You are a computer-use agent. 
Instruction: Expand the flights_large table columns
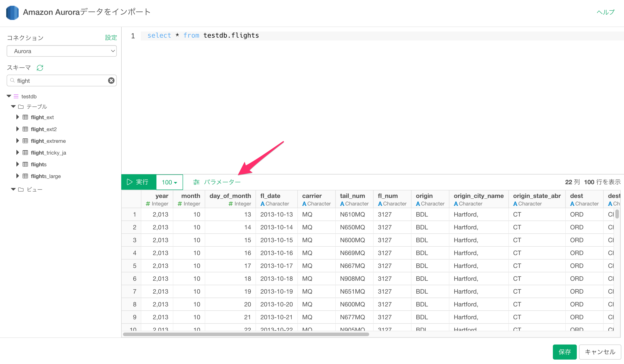click(x=18, y=176)
